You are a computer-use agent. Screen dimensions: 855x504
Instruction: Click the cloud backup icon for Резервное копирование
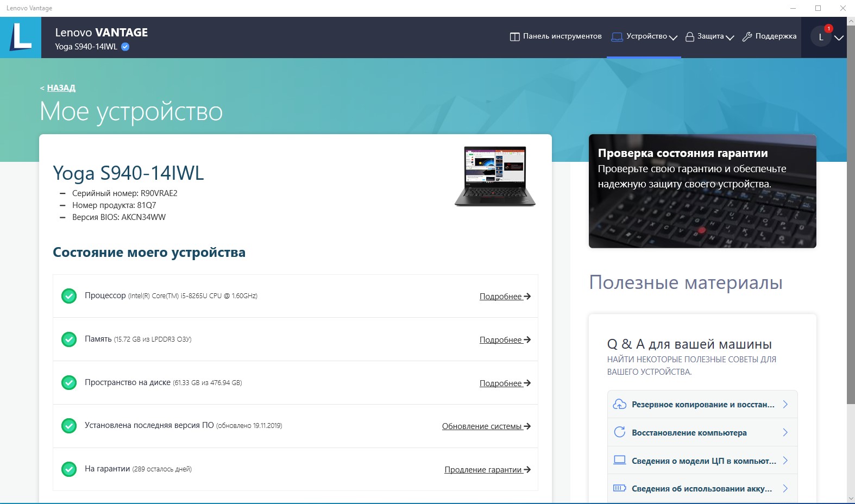619,405
